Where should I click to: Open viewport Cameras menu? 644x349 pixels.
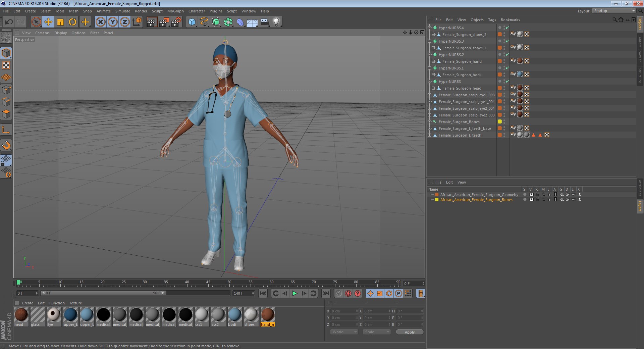pyautogui.click(x=42, y=33)
